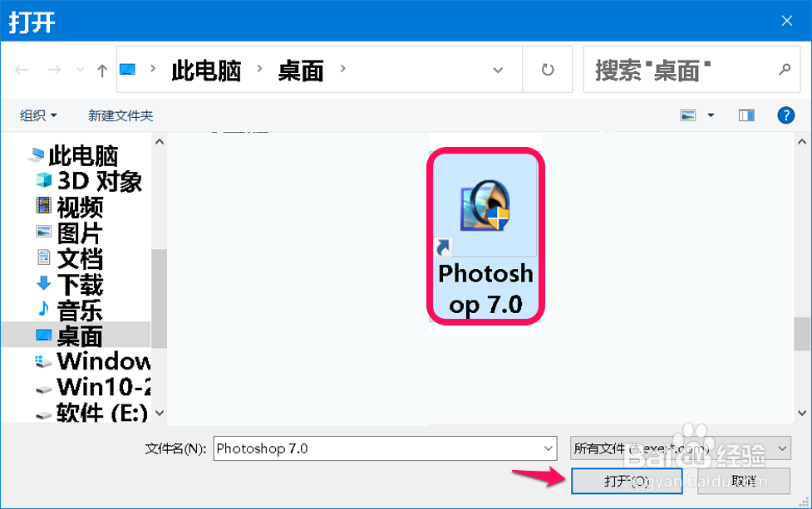Expand the chevron after 桌面 breadcrumb
This screenshot has height=509, width=812.
tap(342, 68)
